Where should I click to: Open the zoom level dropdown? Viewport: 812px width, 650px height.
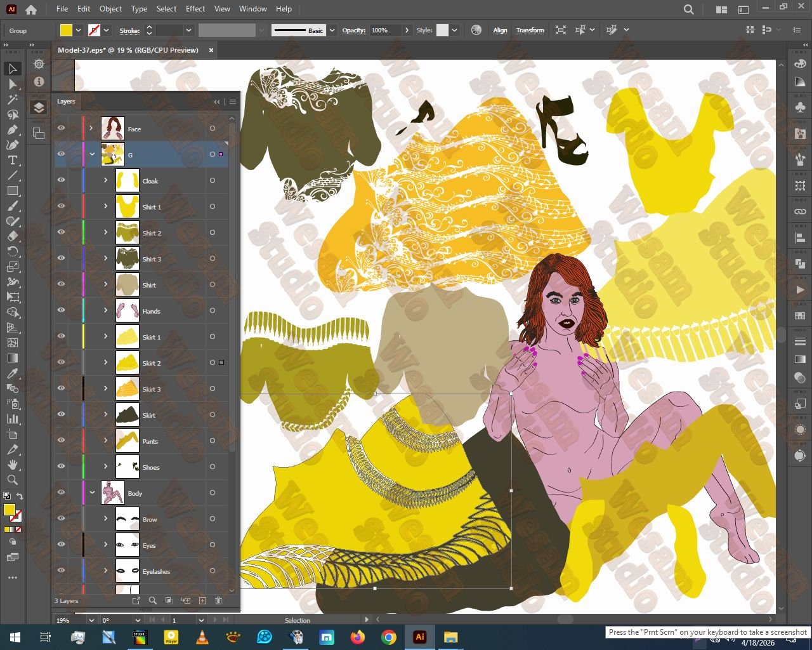[x=91, y=620]
